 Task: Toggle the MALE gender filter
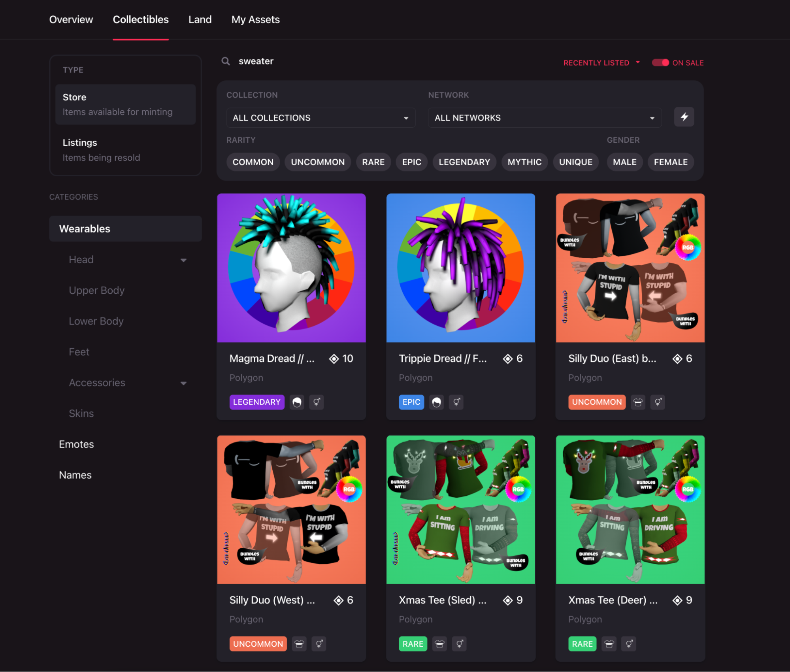click(624, 162)
